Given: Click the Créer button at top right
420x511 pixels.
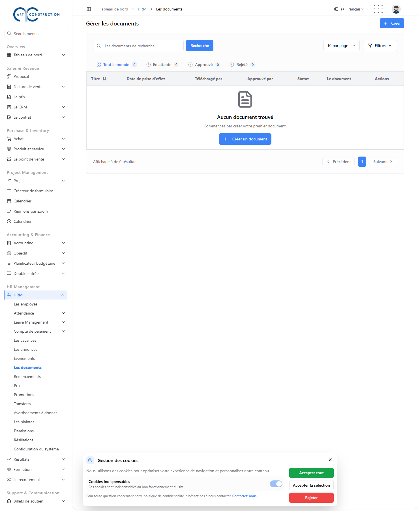Looking at the screenshot, I should pos(392,23).
